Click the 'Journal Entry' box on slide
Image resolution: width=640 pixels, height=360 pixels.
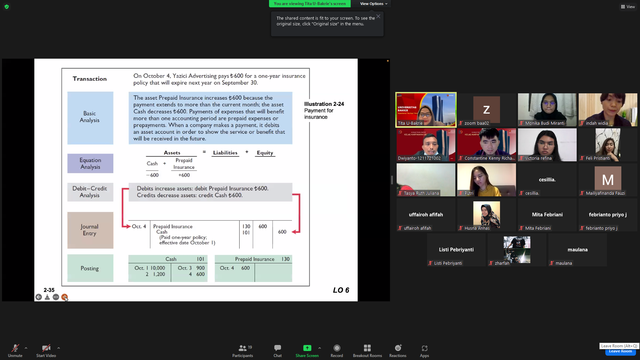coord(90,230)
